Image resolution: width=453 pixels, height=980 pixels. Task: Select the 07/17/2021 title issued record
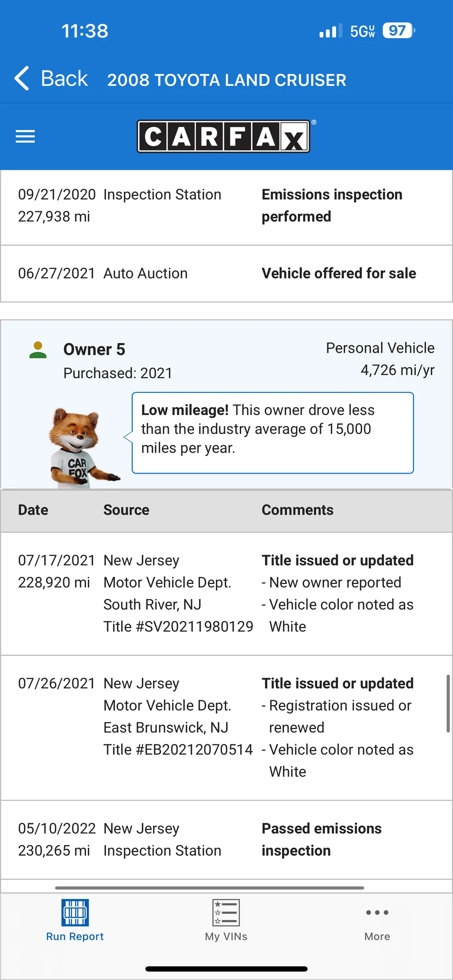pos(226,593)
